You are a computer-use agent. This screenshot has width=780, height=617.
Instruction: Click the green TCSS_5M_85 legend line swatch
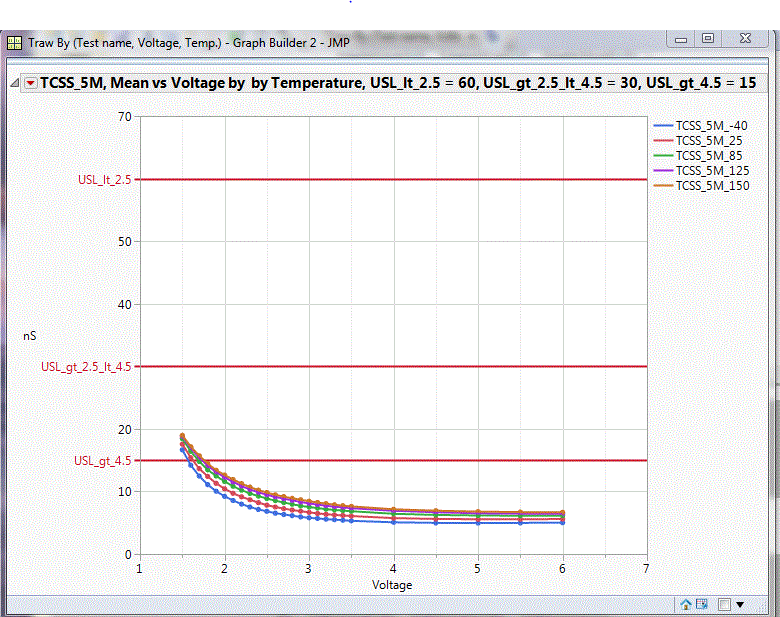[663, 156]
